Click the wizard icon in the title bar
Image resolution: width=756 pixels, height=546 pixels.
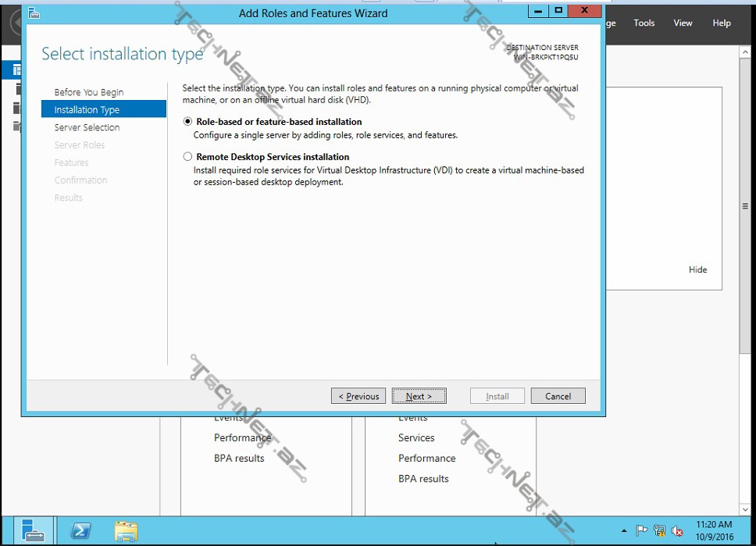(34, 13)
